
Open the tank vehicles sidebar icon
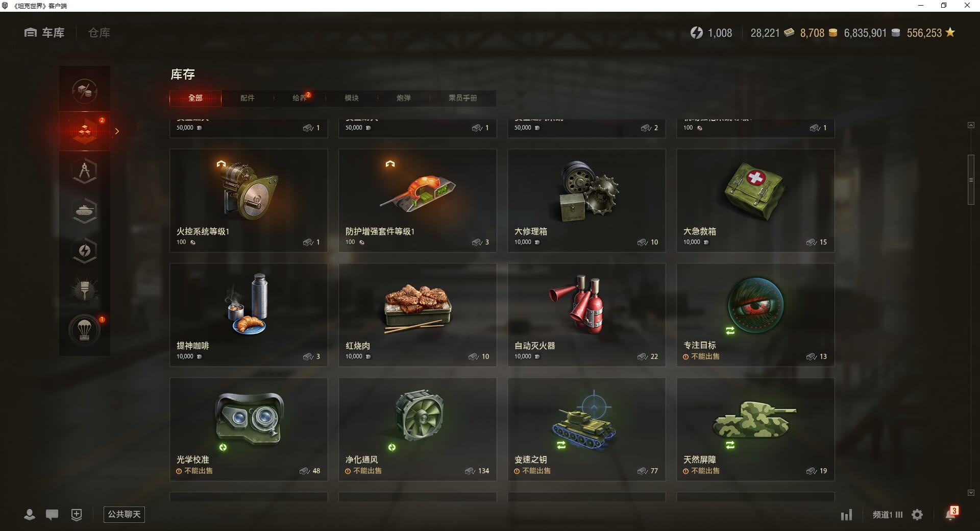pyautogui.click(x=85, y=211)
